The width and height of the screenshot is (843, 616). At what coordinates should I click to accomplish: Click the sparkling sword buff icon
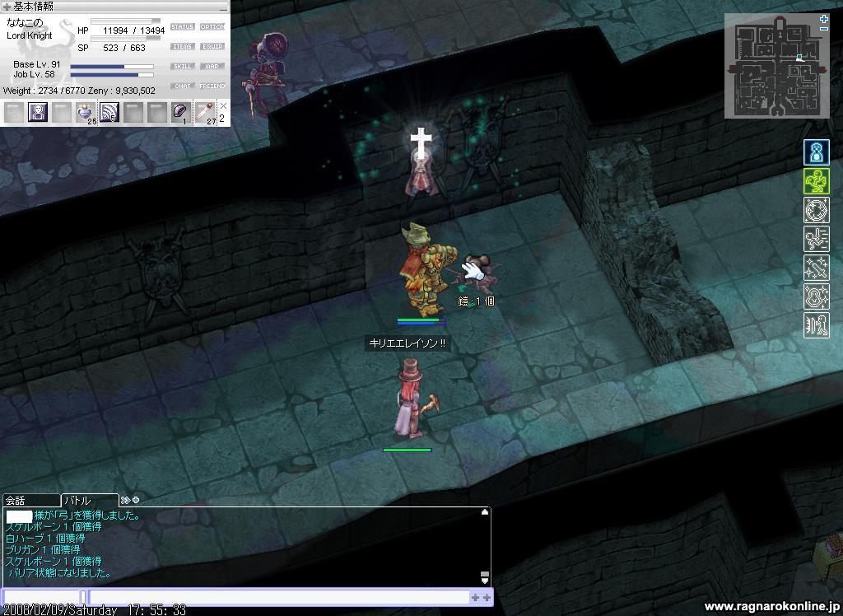click(816, 268)
